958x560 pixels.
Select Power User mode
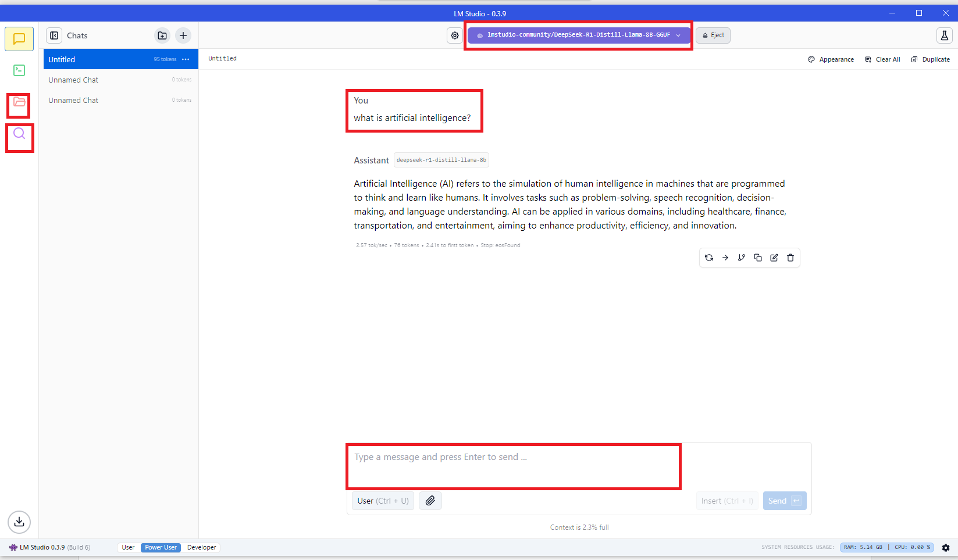click(161, 547)
